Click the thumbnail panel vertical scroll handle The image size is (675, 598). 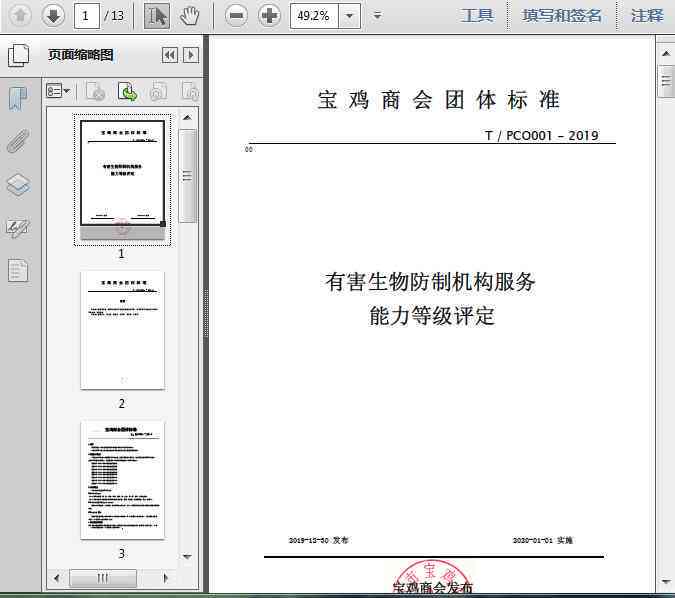click(187, 176)
